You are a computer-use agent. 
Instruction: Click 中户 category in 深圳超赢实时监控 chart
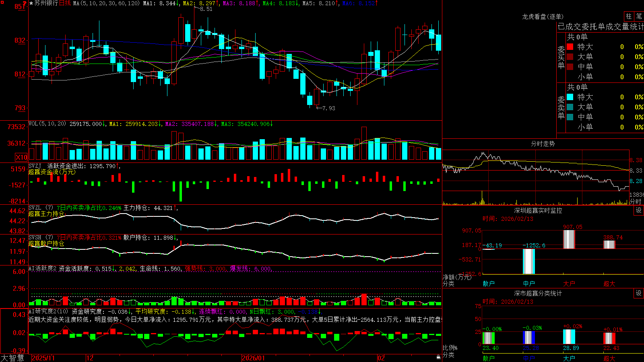529,284
